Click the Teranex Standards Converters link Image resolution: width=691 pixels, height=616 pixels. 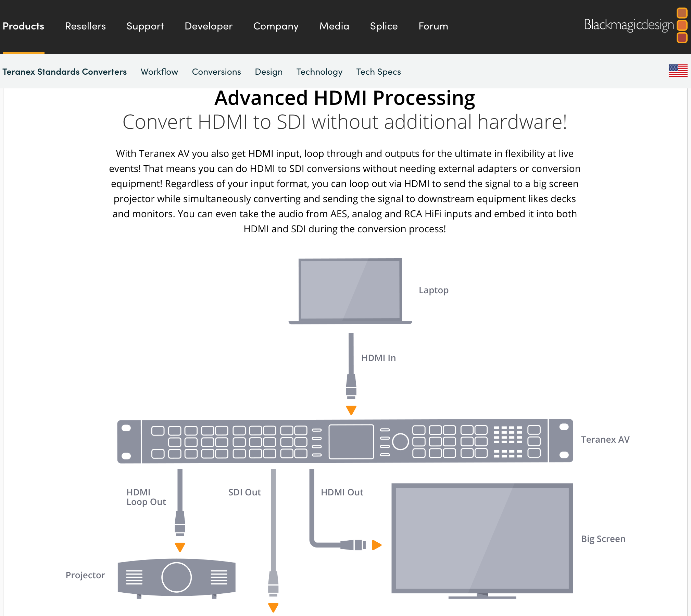(65, 71)
